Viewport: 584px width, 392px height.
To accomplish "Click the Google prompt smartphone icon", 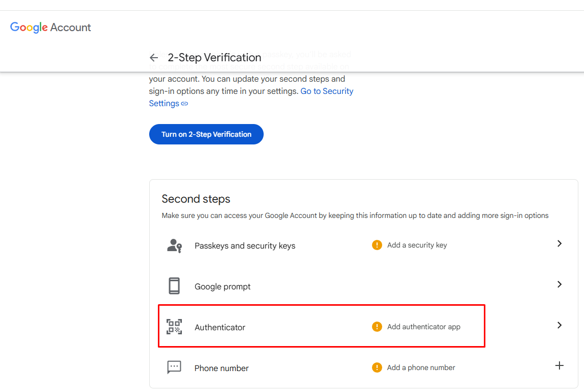I will [174, 286].
